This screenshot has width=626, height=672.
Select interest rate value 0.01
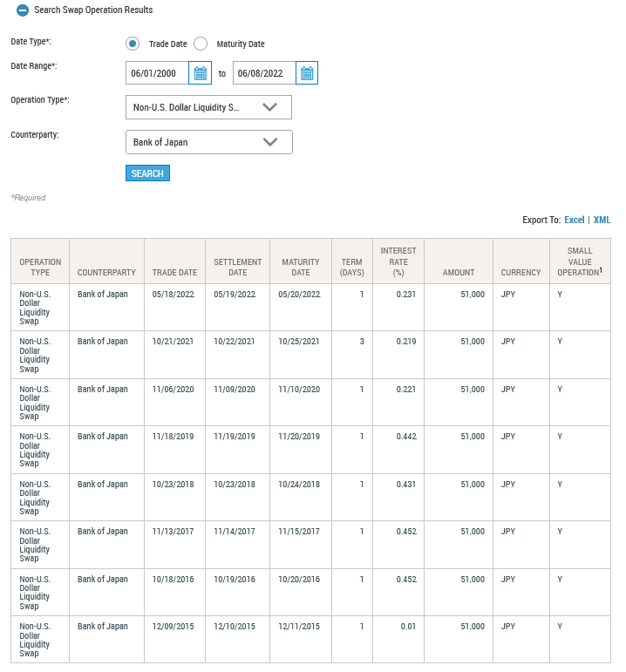408,627
